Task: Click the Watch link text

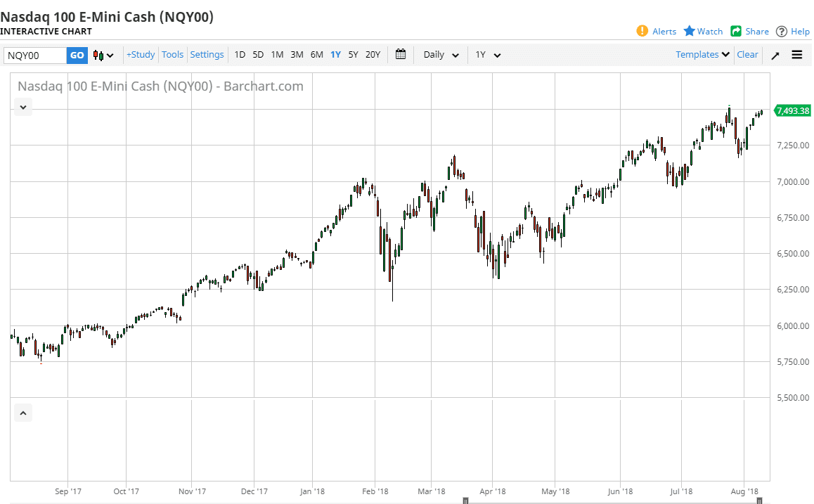Action: [x=710, y=32]
